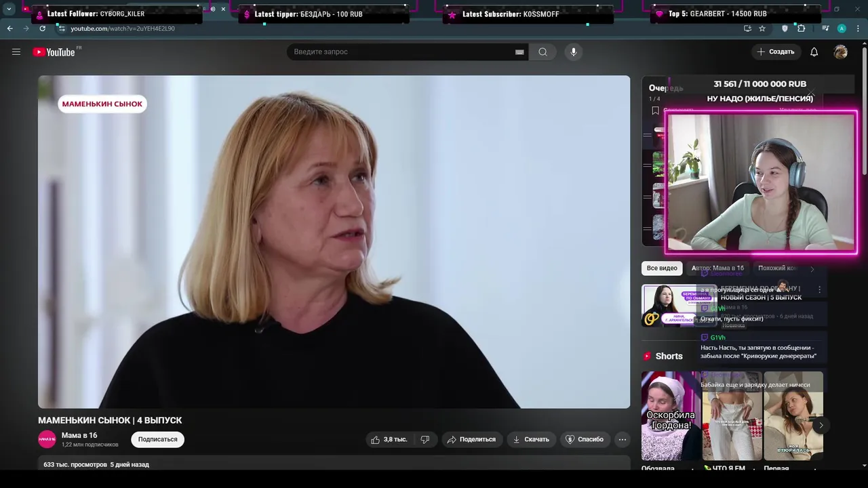
Task: Open the tab search dropdown arrow
Action: 9,9
